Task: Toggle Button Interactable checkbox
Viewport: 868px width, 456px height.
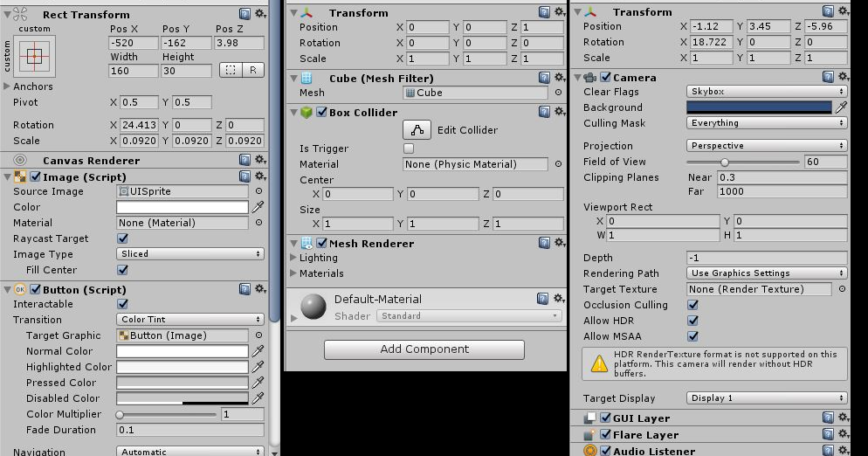Action: tap(123, 304)
